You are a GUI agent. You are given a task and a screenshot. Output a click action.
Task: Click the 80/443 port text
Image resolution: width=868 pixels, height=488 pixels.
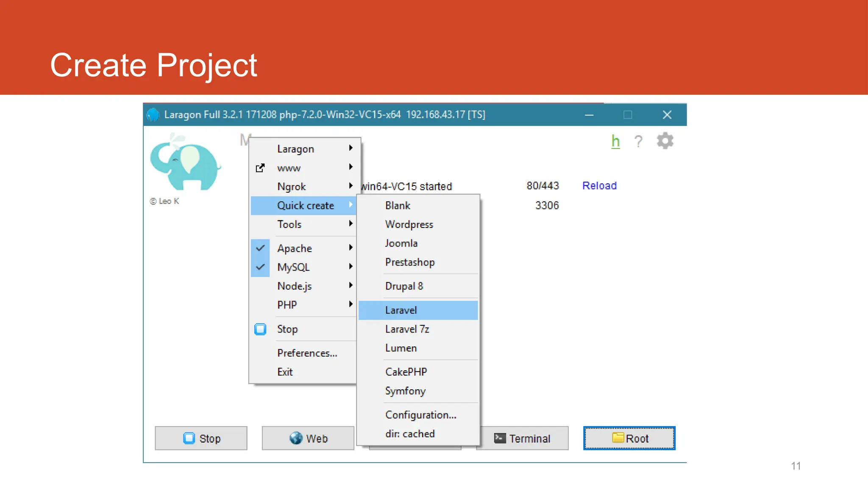tap(543, 186)
